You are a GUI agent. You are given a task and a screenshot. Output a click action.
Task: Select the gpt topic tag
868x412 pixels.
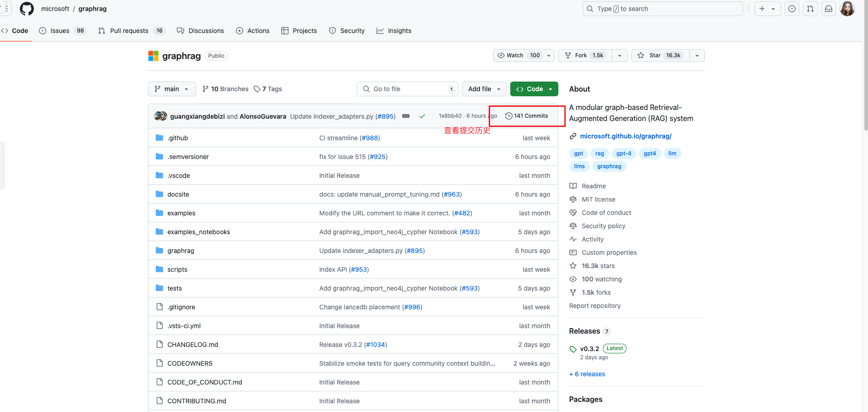(579, 154)
